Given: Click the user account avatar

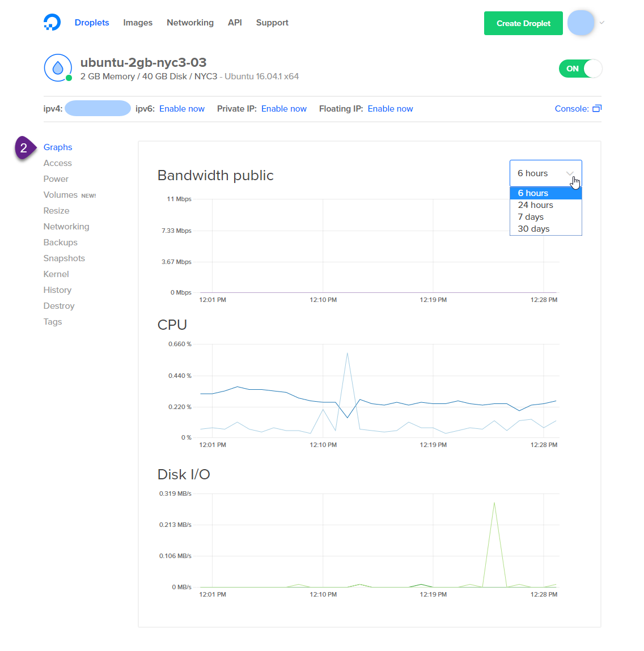Looking at the screenshot, I should [x=581, y=22].
